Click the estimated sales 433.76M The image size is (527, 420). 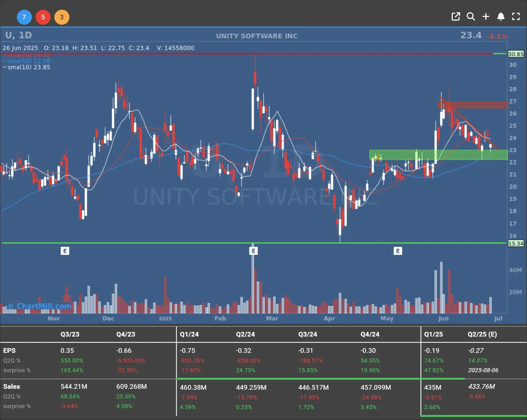tap(481, 386)
